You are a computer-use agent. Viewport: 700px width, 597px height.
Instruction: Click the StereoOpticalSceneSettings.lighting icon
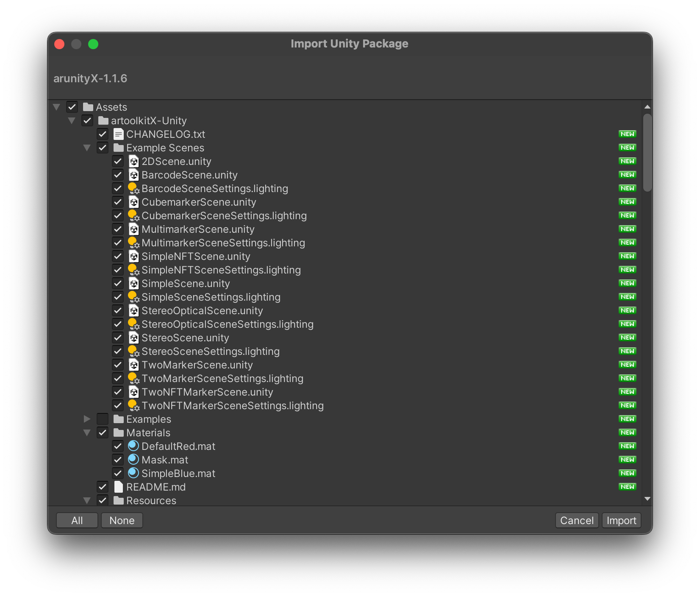pos(134,324)
